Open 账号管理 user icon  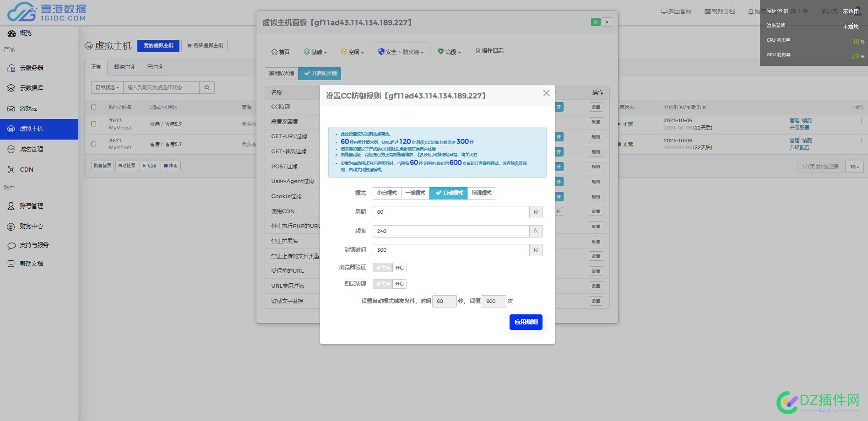click(x=11, y=206)
